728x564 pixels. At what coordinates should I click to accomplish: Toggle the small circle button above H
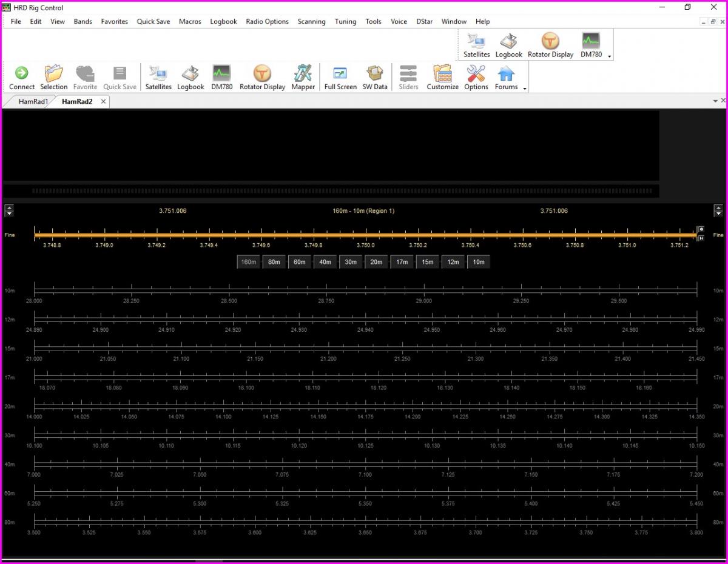702,229
